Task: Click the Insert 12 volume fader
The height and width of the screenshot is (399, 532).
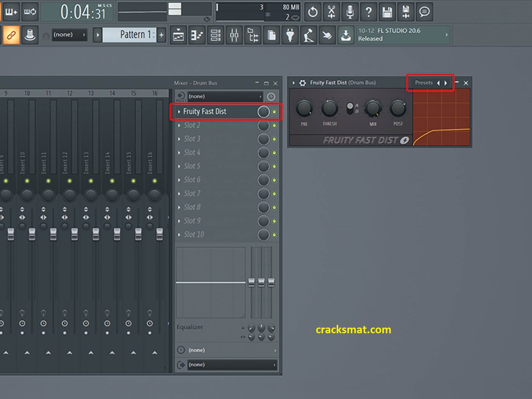Action: coord(74,234)
